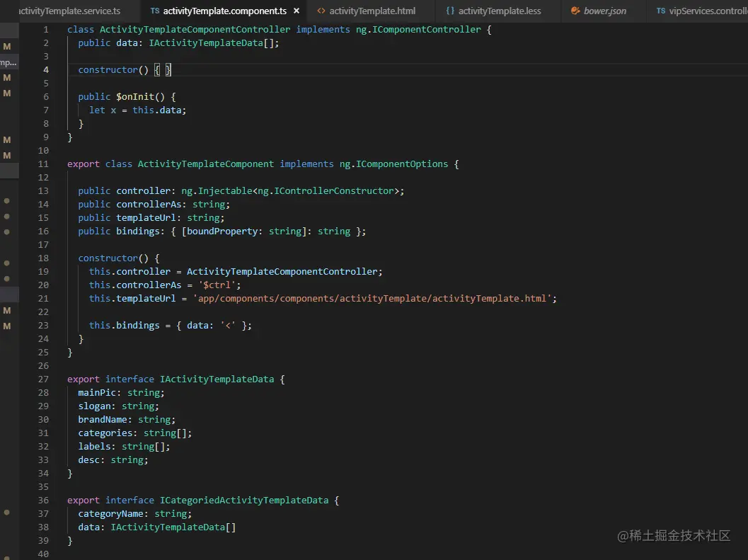Viewport: 748px width, 560px height.
Task: Click the TS icon on the vipServices tab
Action: coord(661,11)
